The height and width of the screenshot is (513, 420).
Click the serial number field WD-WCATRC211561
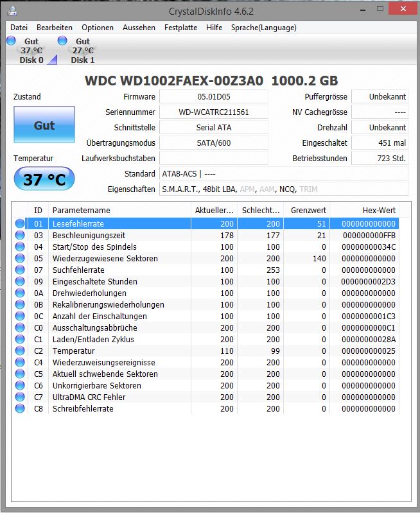click(214, 112)
